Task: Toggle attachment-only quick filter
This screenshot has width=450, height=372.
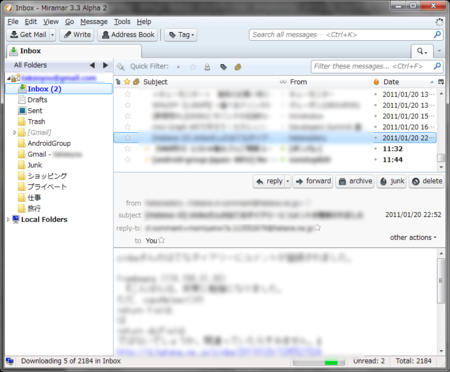Action: click(238, 67)
